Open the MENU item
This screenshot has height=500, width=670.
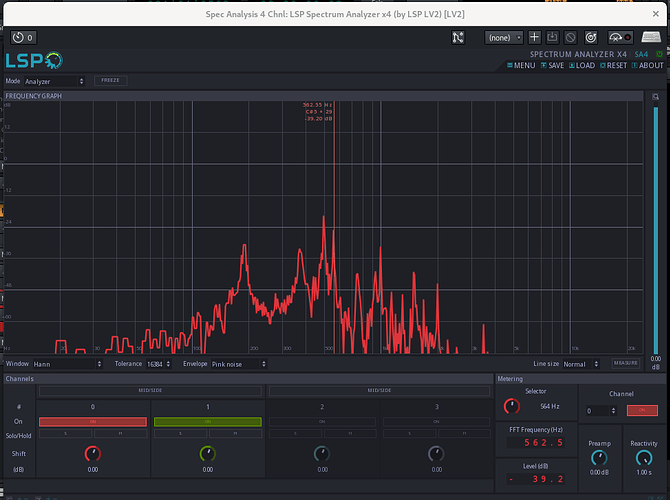(522, 66)
